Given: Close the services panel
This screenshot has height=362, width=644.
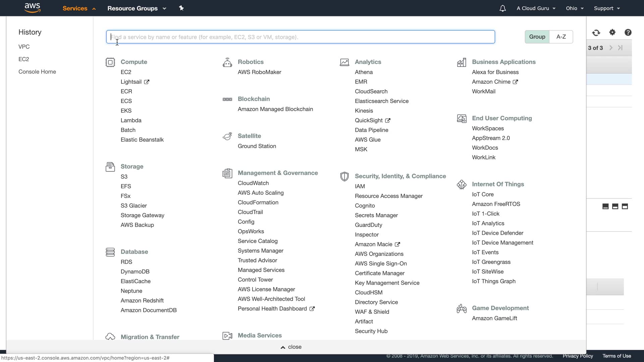Looking at the screenshot, I should (x=291, y=347).
